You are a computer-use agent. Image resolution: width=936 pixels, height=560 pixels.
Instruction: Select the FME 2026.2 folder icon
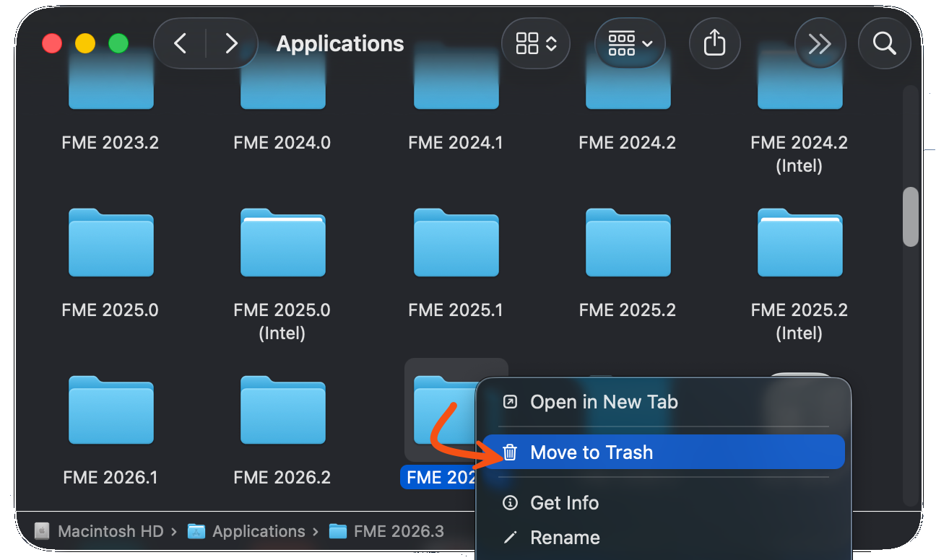[x=282, y=410]
